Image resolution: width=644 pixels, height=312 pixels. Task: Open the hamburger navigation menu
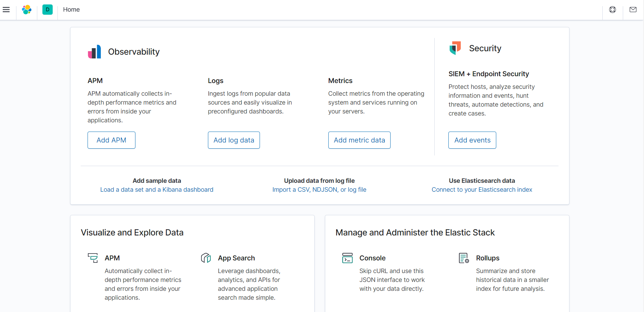[6, 10]
